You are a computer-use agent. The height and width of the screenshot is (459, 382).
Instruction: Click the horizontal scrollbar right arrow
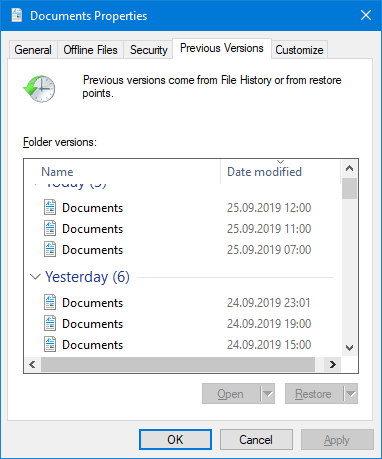point(332,365)
